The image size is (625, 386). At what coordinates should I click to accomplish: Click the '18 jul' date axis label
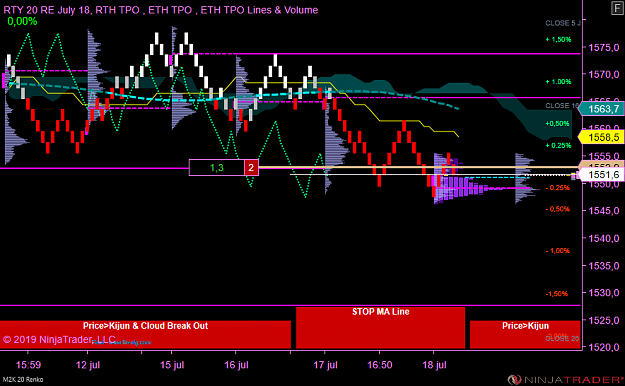click(x=434, y=365)
